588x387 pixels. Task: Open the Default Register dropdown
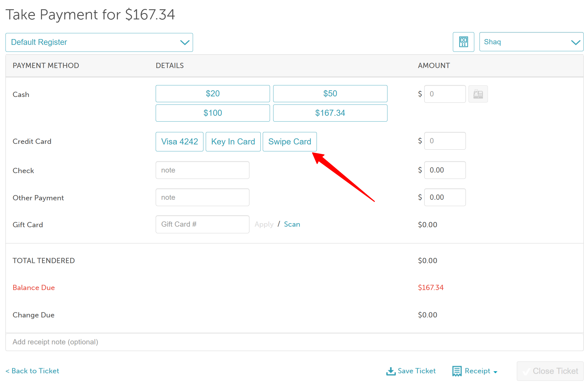click(x=99, y=42)
